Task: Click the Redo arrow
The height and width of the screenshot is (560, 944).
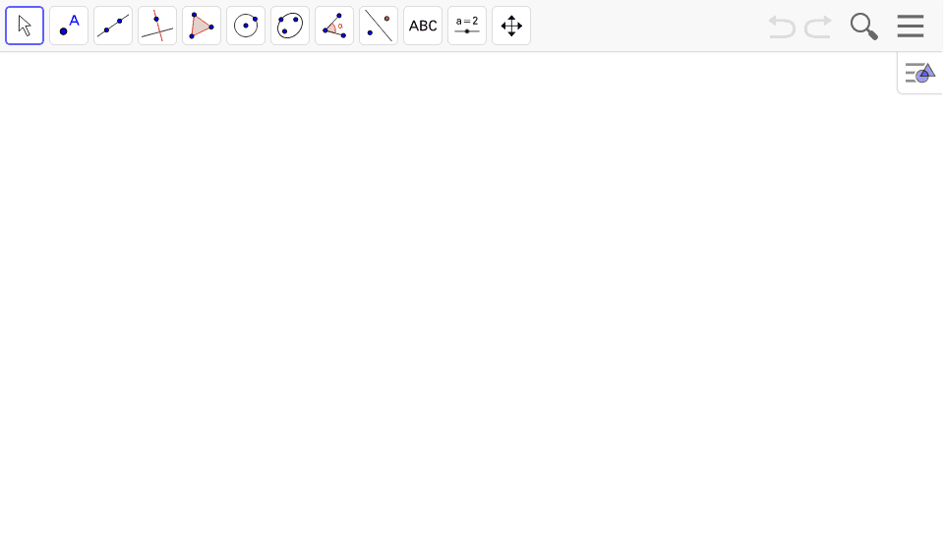Action: (x=819, y=28)
